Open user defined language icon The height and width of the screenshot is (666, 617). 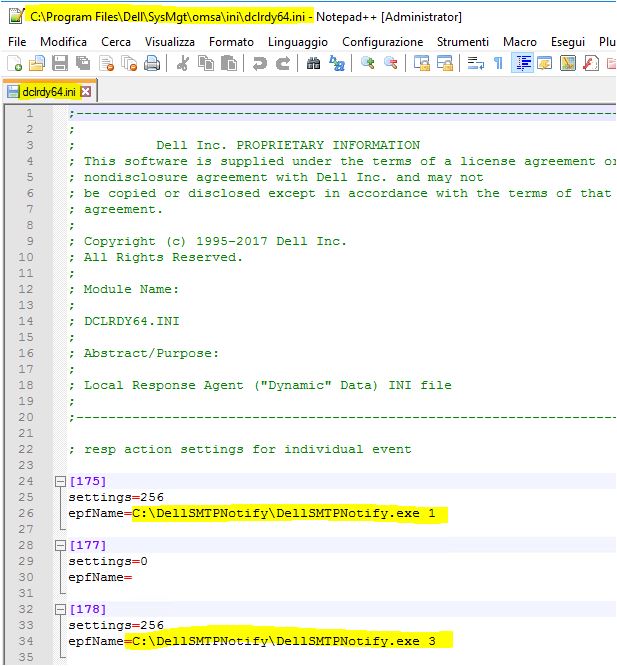point(545,64)
